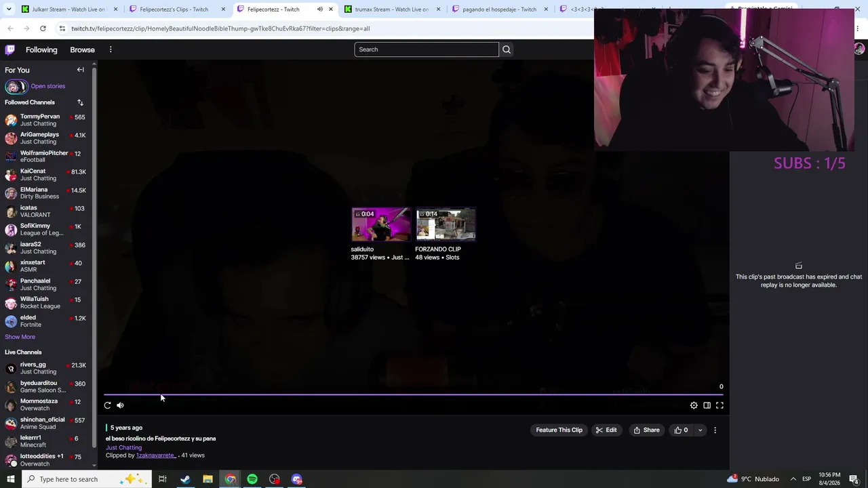
Task: Open shinchan_oficial channel avatar
Action: [x=11, y=423]
